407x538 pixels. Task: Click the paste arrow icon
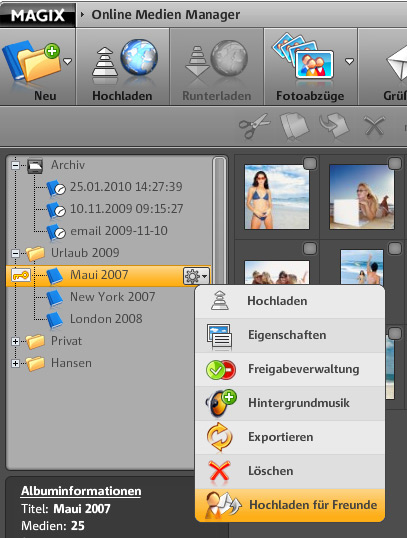click(x=334, y=126)
